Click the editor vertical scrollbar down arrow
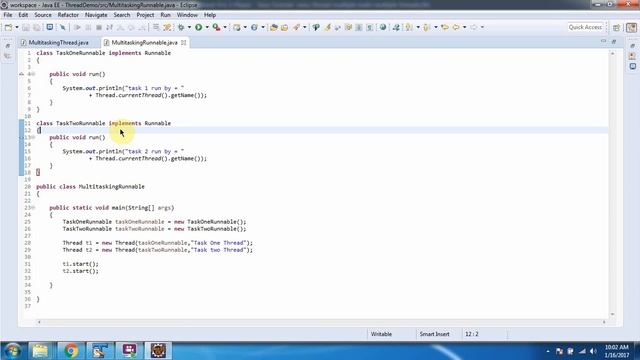 [x=612, y=314]
